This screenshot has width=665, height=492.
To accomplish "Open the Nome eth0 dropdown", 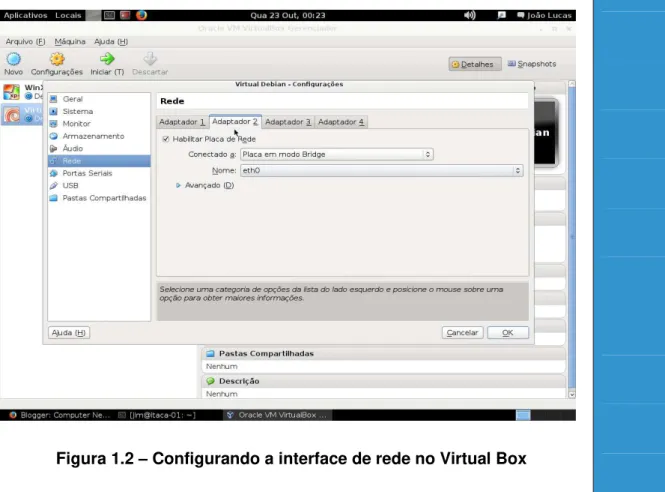I will click(x=382, y=171).
